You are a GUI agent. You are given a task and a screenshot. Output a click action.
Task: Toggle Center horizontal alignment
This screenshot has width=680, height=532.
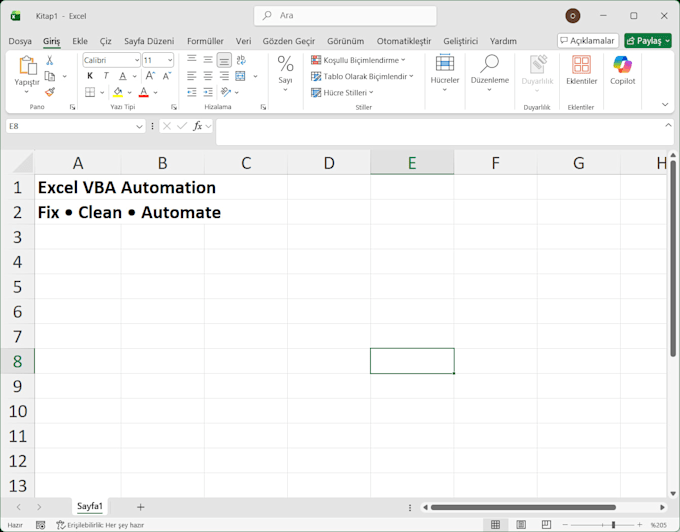(208, 76)
